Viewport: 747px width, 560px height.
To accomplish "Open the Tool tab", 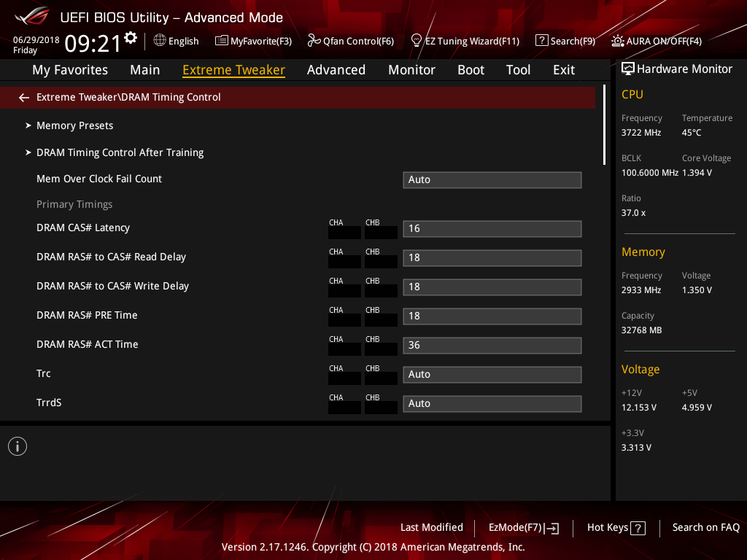I will coord(519,70).
